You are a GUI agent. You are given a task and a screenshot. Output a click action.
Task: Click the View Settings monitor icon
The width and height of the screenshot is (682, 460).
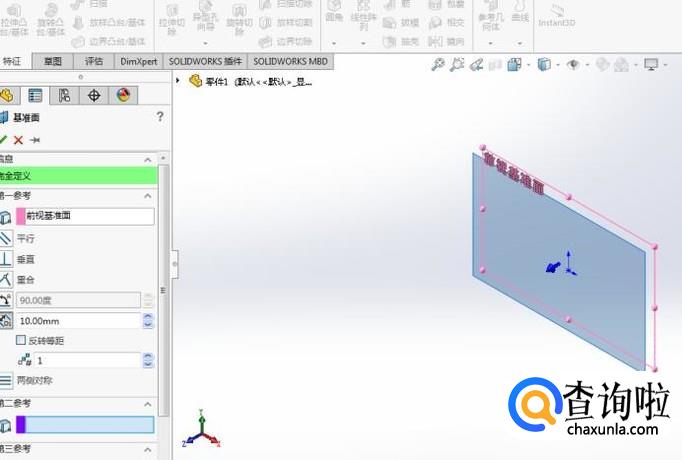point(651,65)
